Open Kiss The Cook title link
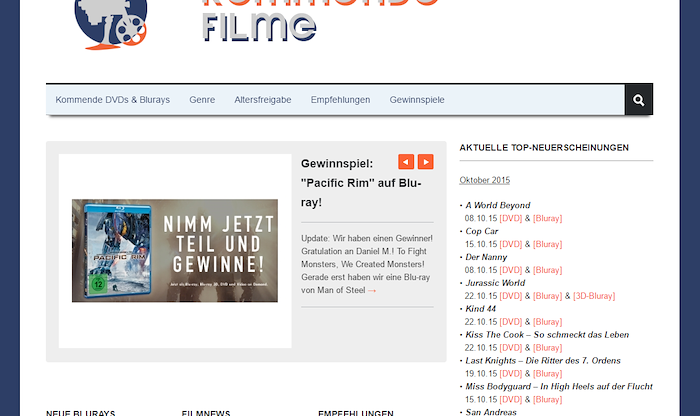This screenshot has width=700, height=416. (547, 335)
